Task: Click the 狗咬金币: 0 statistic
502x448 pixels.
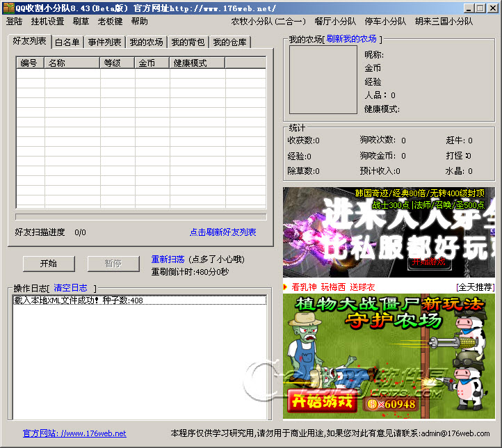Action: click(382, 156)
